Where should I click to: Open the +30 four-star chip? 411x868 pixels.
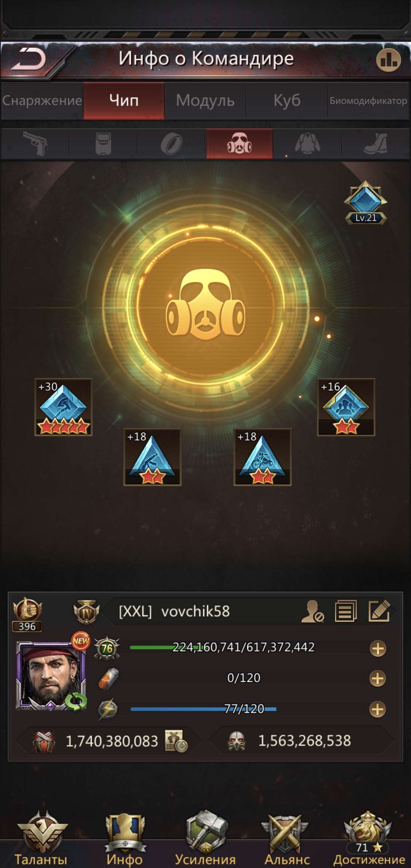click(x=63, y=407)
